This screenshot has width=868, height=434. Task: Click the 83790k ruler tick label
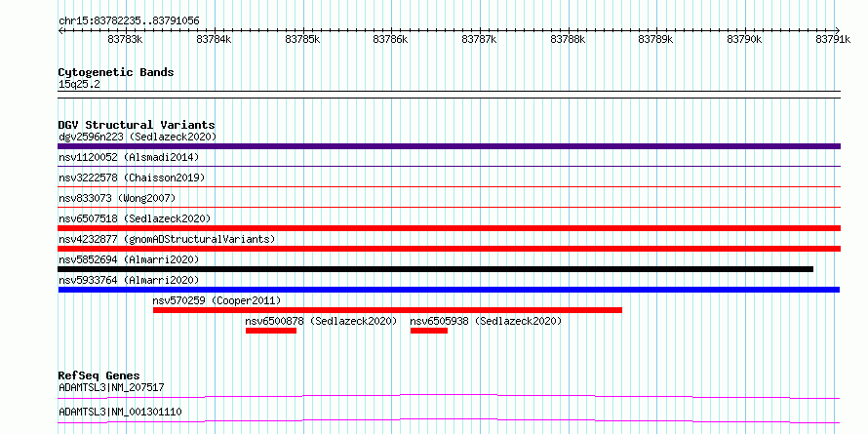click(x=744, y=39)
